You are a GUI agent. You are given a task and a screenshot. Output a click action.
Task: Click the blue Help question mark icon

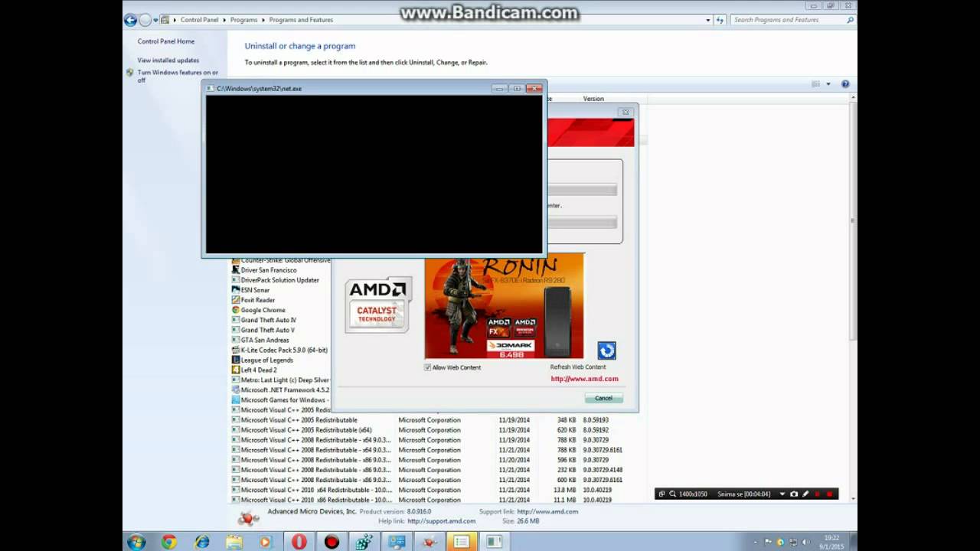845,84
